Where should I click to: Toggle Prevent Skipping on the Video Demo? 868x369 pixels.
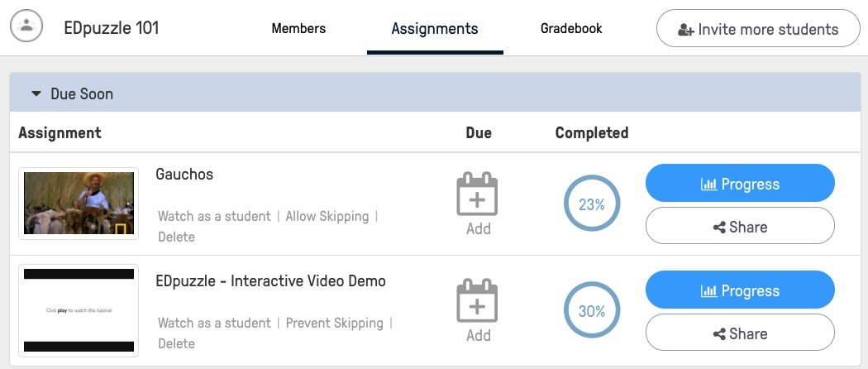(335, 323)
